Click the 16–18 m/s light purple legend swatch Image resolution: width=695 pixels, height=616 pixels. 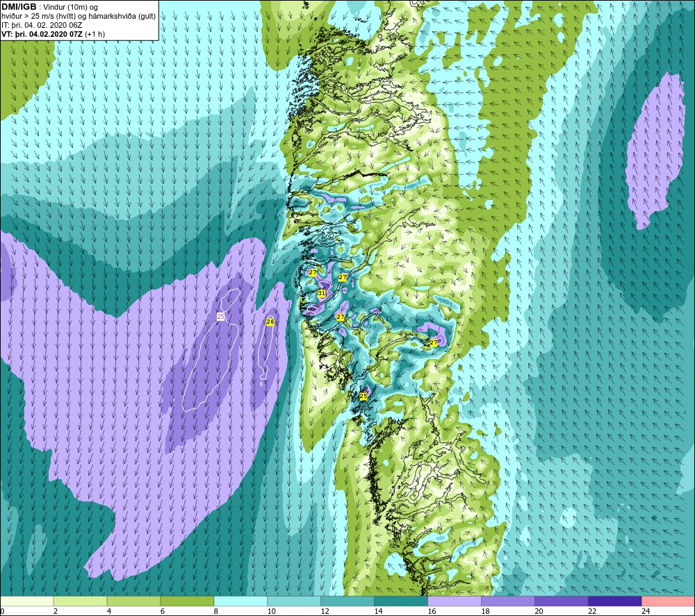[455, 601]
